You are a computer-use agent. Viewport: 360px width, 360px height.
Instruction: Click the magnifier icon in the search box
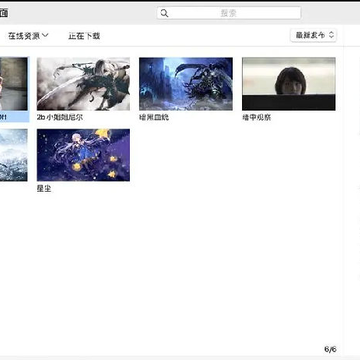click(x=164, y=13)
